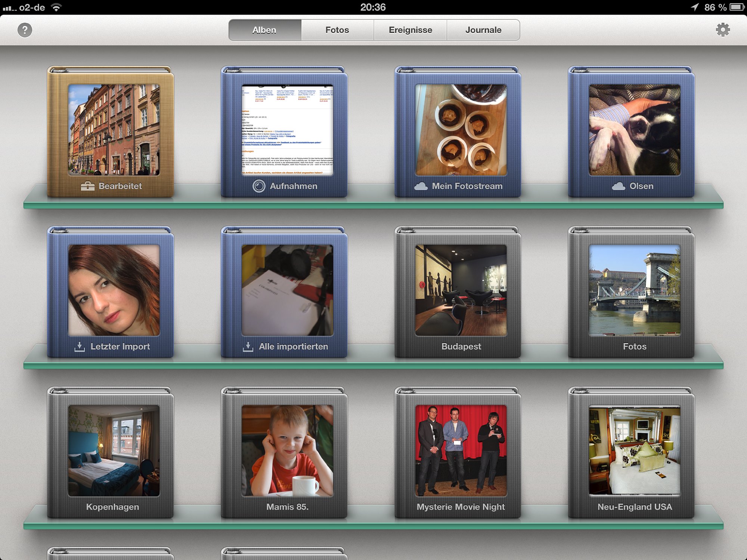The height and width of the screenshot is (560, 747).
Task: Open the Journale tab
Action: [483, 30]
